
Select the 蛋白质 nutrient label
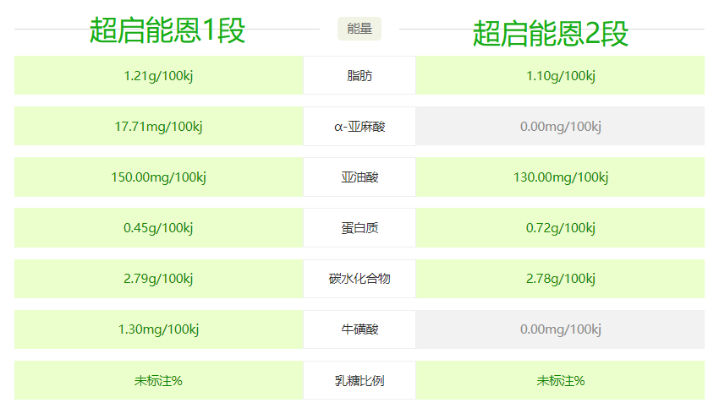click(x=359, y=228)
